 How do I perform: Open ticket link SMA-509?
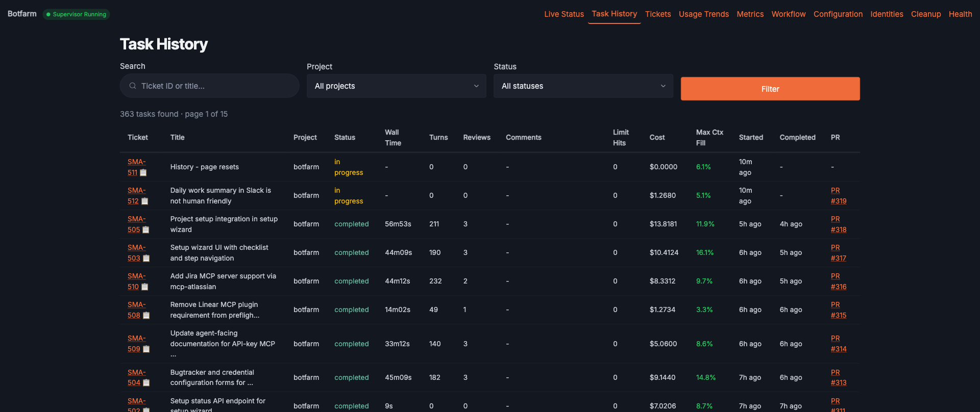click(x=136, y=344)
